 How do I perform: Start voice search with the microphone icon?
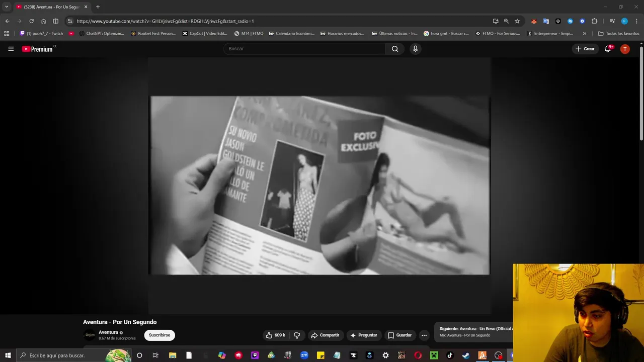(x=415, y=49)
